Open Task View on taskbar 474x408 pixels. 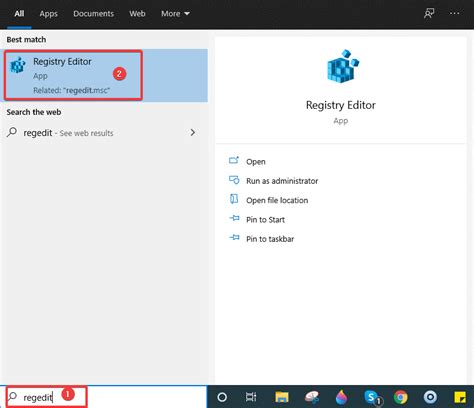[251, 397]
